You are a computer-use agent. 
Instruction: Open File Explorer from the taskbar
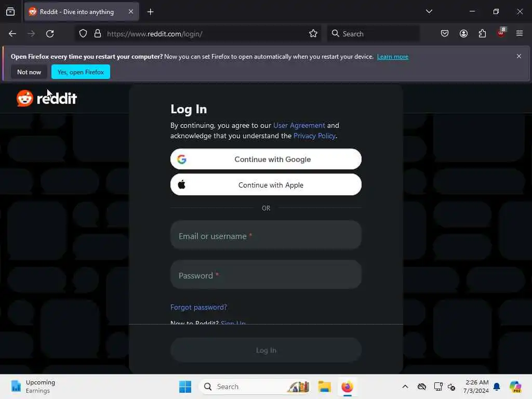[x=324, y=387]
